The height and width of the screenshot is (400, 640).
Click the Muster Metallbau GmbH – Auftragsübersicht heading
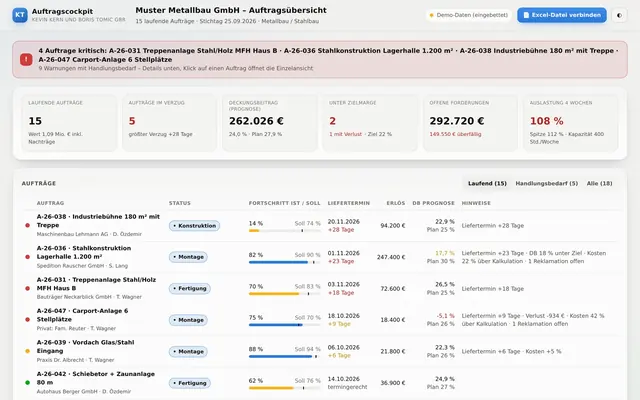pyautogui.click(x=231, y=10)
